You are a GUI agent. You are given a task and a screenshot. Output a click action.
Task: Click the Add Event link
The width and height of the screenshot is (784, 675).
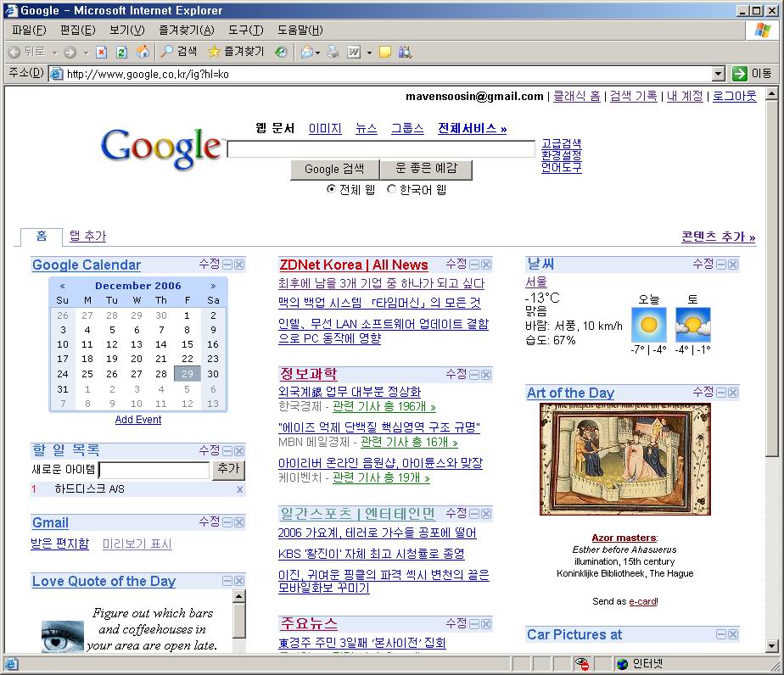pos(138,420)
